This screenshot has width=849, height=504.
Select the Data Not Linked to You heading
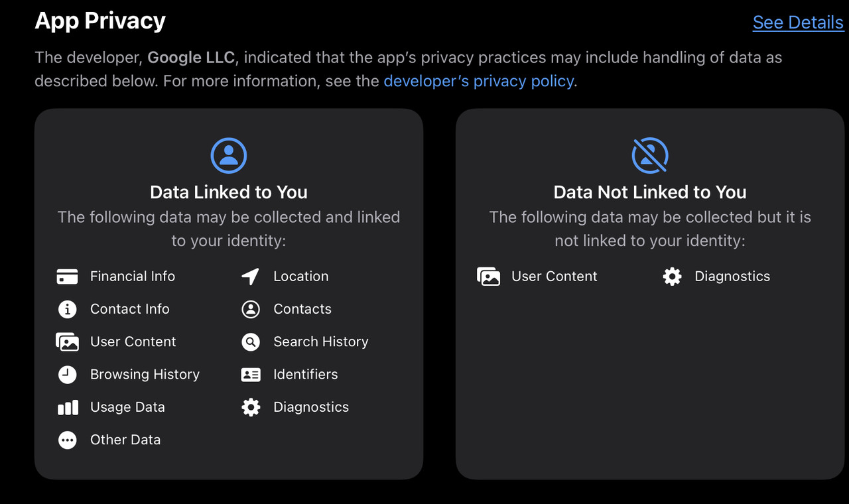pos(650,192)
